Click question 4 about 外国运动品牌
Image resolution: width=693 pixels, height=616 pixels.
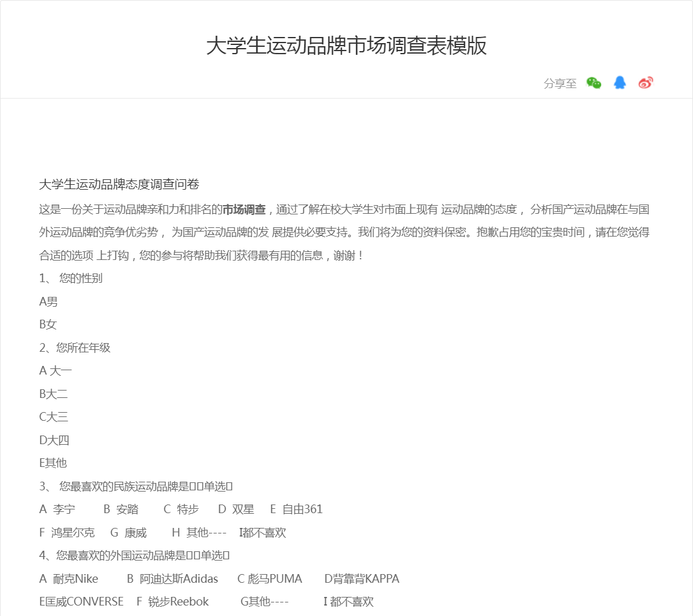pyautogui.click(x=134, y=556)
